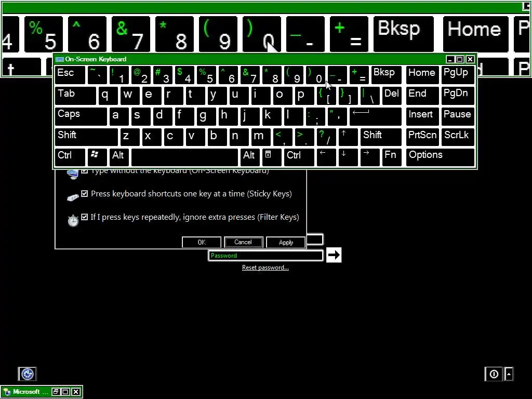The width and height of the screenshot is (532, 399).
Task: Click the Insert key
Action: tap(422, 117)
